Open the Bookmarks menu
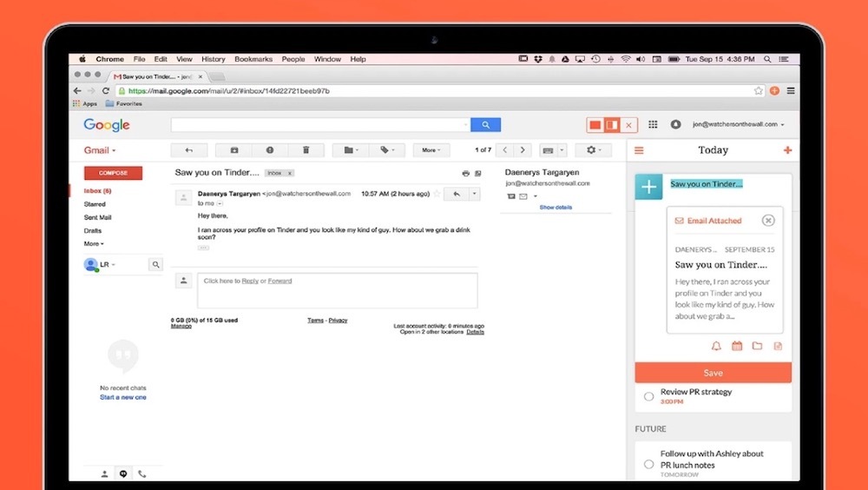 (x=253, y=59)
